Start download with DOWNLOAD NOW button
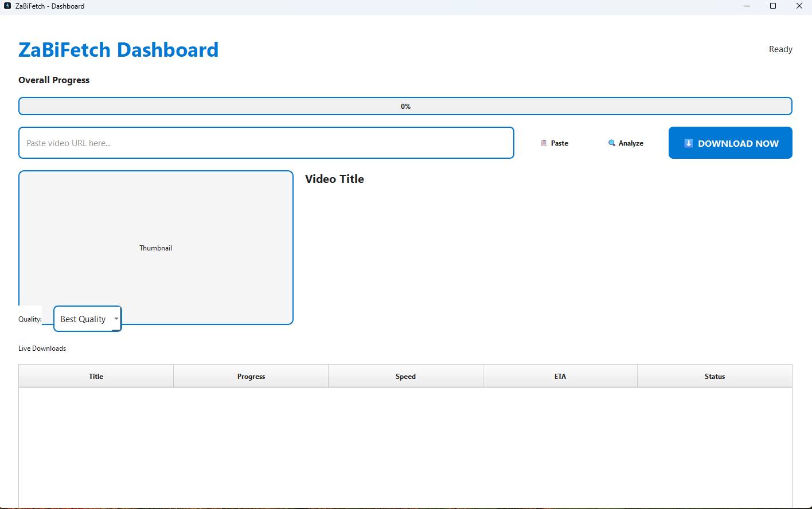 click(731, 143)
